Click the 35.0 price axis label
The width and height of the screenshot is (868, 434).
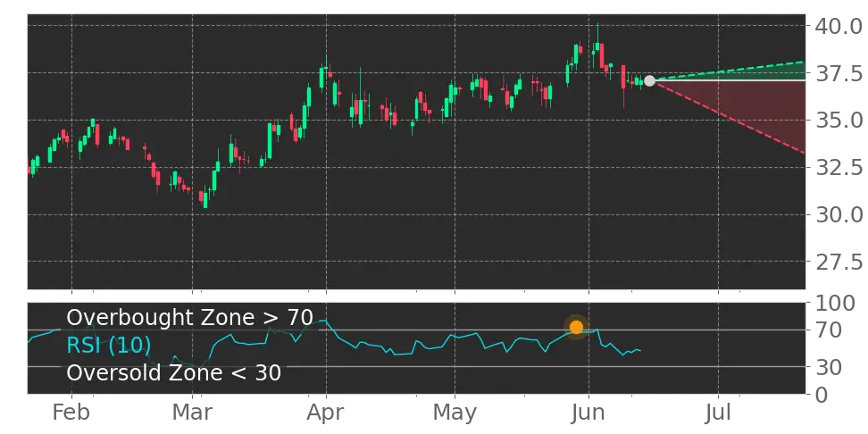[x=839, y=121]
